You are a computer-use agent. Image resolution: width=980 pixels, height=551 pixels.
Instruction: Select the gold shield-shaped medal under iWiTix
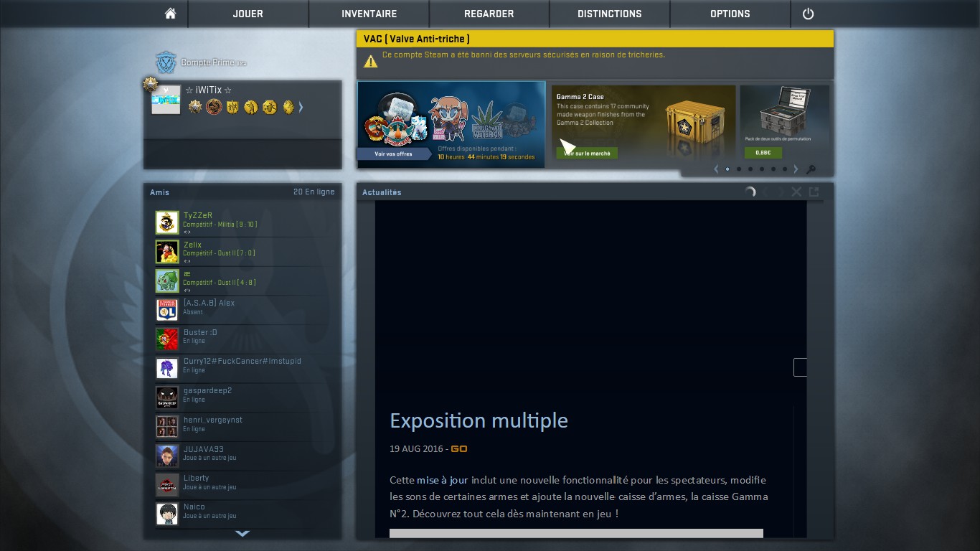232,107
